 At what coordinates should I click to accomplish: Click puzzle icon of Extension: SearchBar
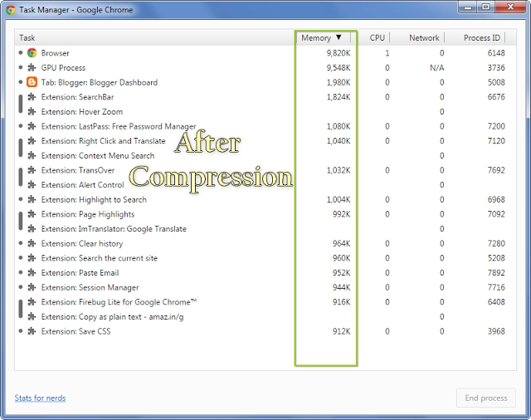pyautogui.click(x=32, y=97)
